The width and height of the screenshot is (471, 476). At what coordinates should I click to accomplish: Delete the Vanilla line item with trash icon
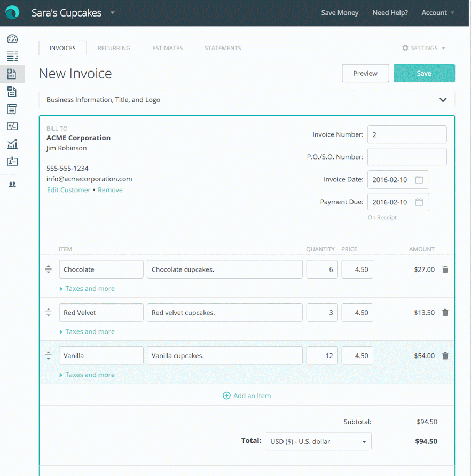point(445,356)
